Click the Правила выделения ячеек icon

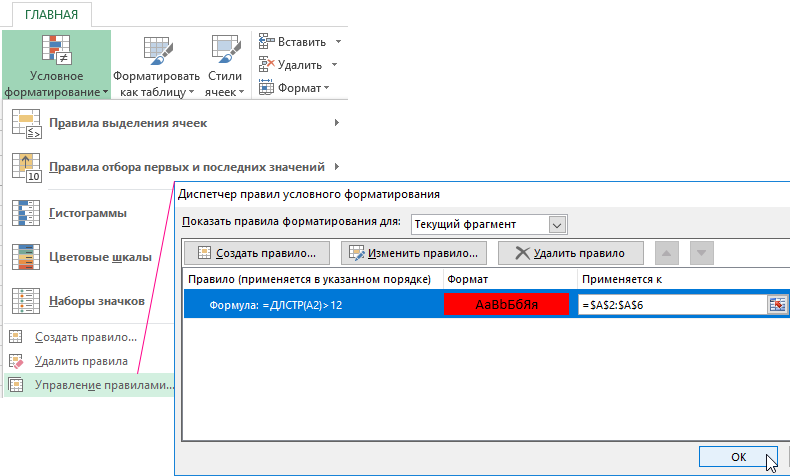[x=26, y=123]
